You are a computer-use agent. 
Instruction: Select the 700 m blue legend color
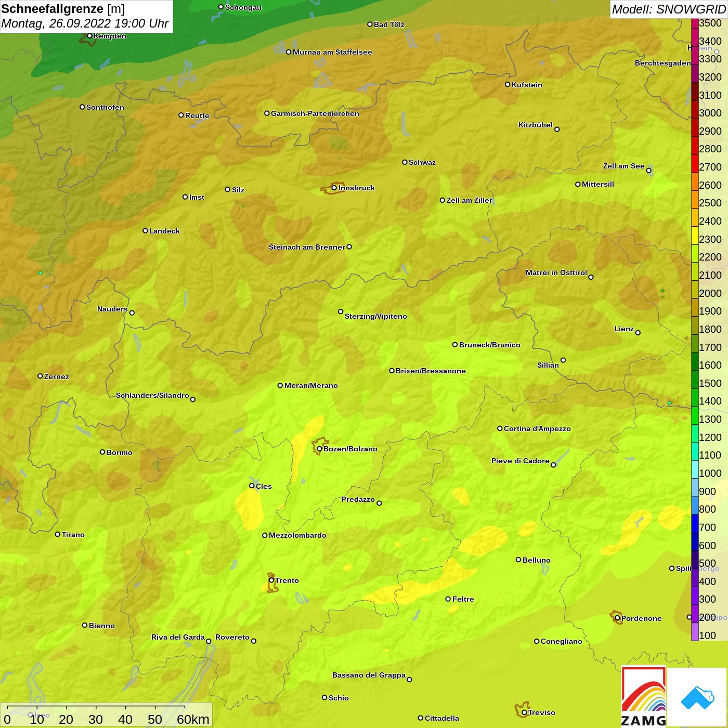tap(695, 523)
